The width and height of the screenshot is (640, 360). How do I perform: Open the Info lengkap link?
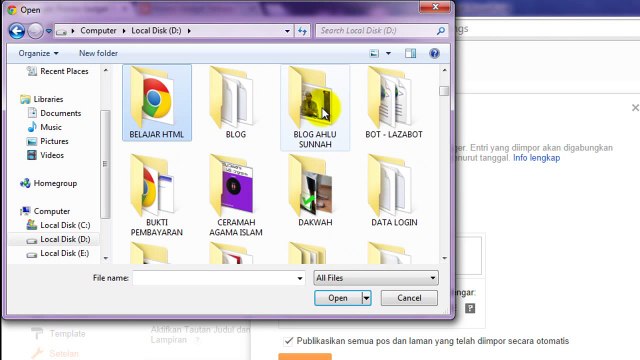pyautogui.click(x=536, y=158)
